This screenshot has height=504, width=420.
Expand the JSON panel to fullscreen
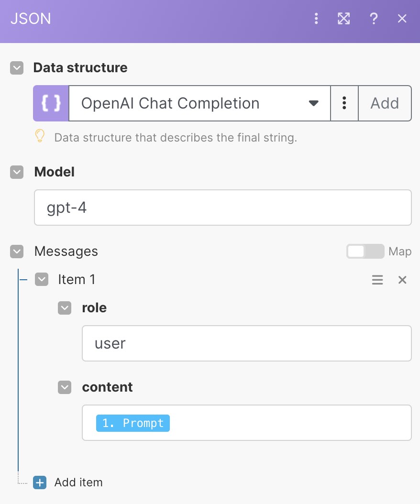tap(343, 19)
